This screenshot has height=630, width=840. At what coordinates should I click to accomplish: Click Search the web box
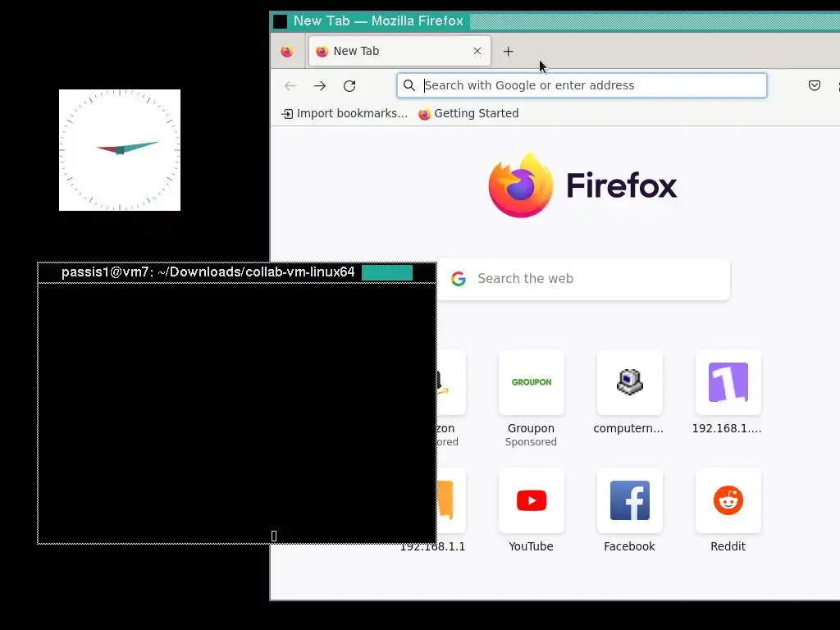click(x=583, y=279)
